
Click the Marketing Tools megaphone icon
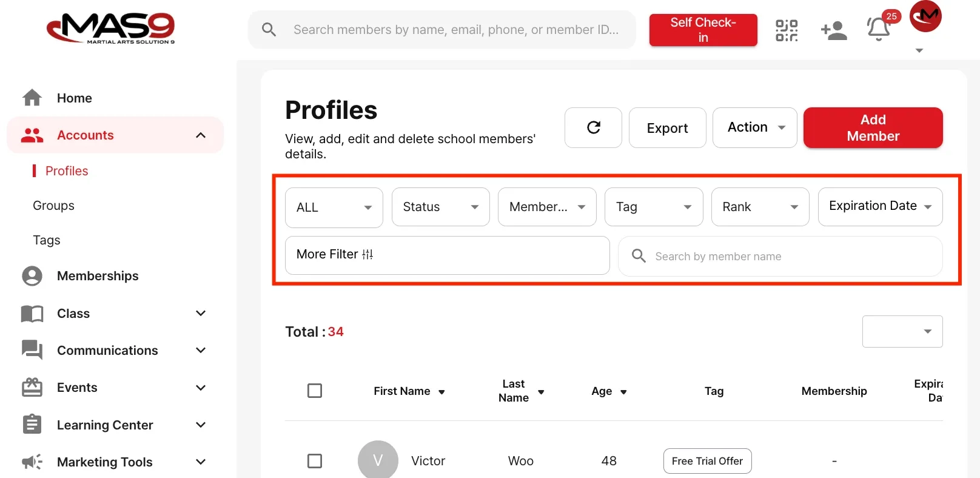[32, 462]
